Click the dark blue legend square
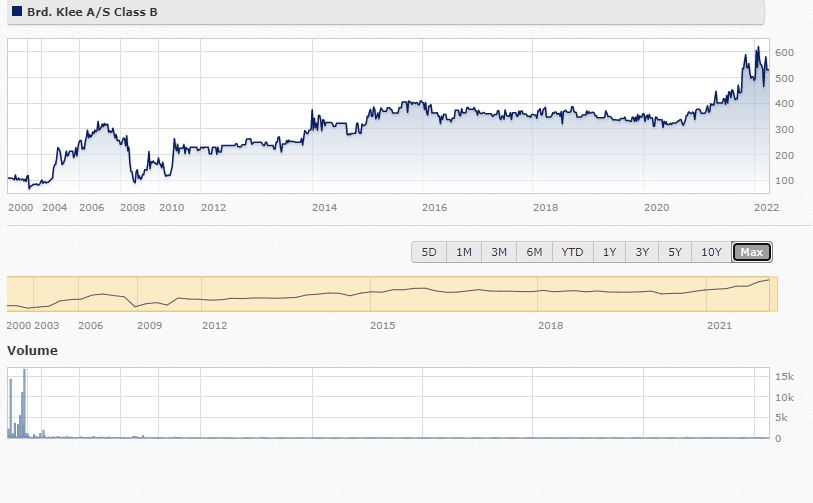Screen dimensions: 813x503 (16, 12)
